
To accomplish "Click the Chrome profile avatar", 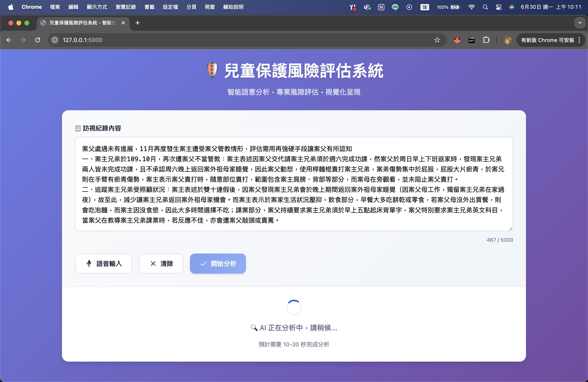I will [x=507, y=40].
